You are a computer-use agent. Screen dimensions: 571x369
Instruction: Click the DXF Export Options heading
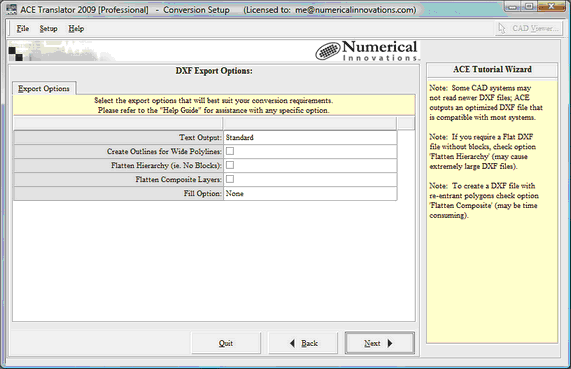tap(214, 71)
